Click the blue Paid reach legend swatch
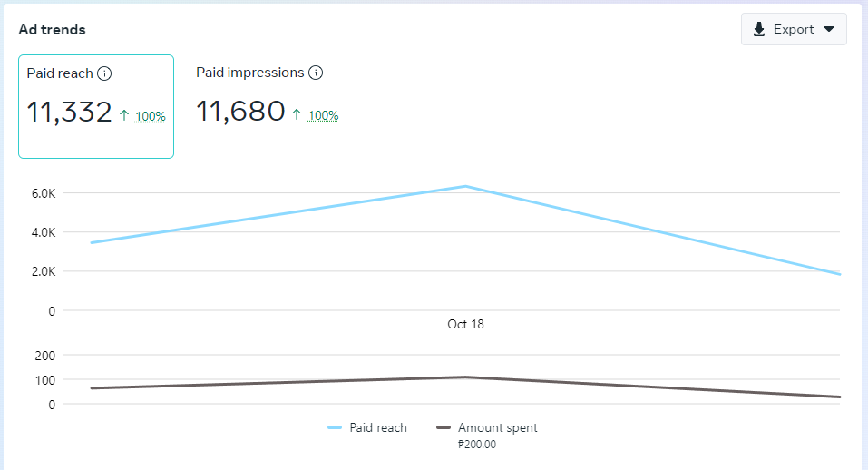Viewport: 868px width, 470px height. (x=335, y=427)
